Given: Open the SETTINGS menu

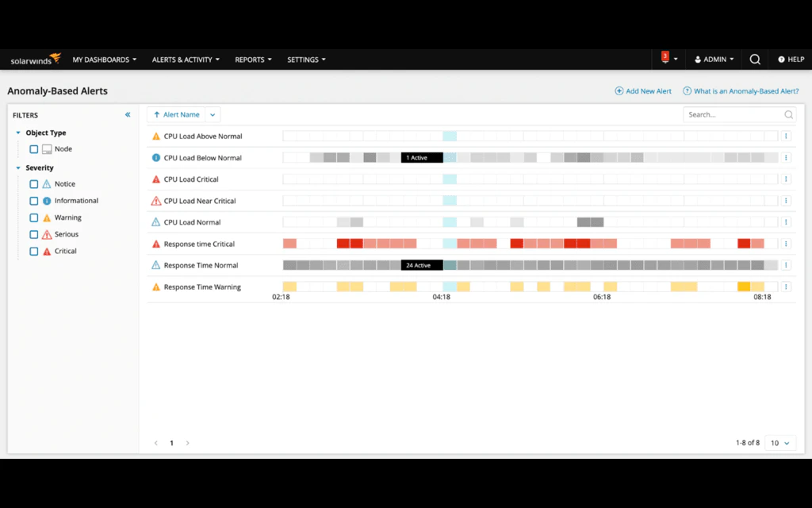Looking at the screenshot, I should coord(306,59).
